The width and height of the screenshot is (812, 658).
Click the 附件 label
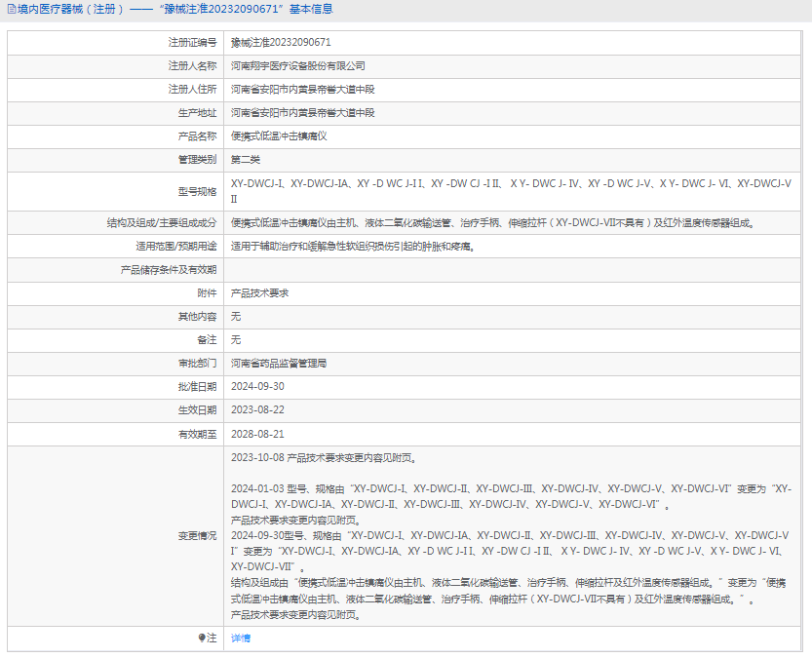point(207,293)
